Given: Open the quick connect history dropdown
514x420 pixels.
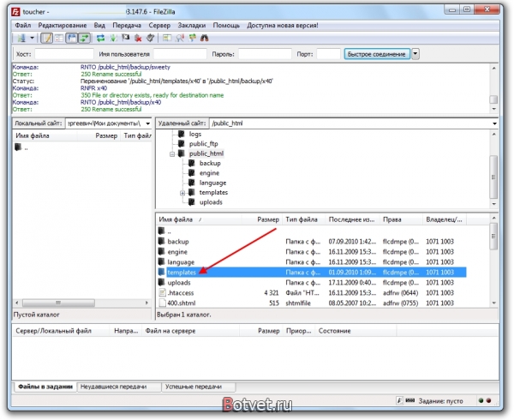Looking at the screenshot, I should click(x=415, y=54).
